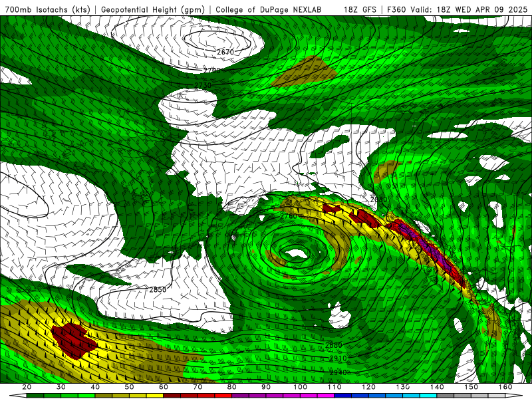Click the 70 kt legend label
Viewport: 532px width, 399px height.
198,387
